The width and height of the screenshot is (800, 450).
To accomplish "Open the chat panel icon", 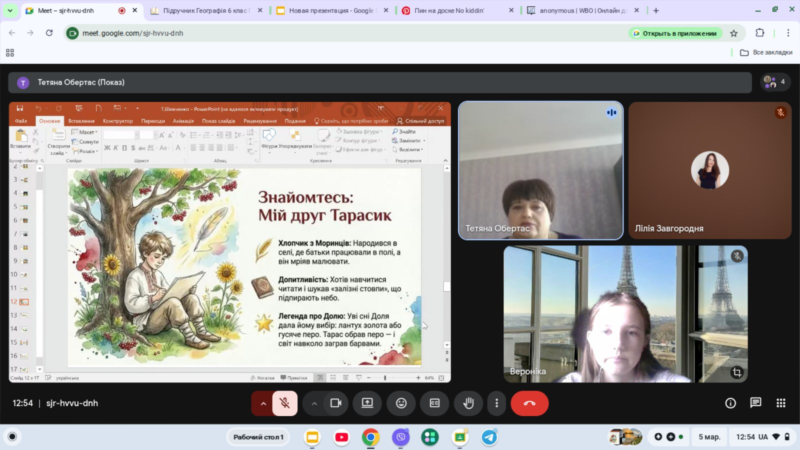I will coord(755,403).
